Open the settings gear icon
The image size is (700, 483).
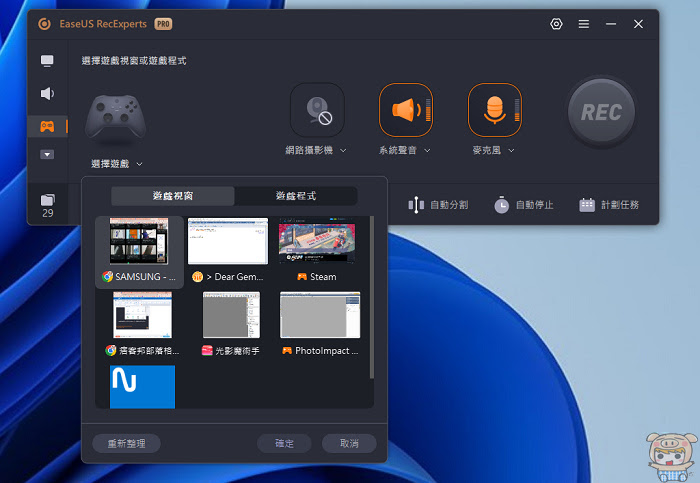pos(556,24)
